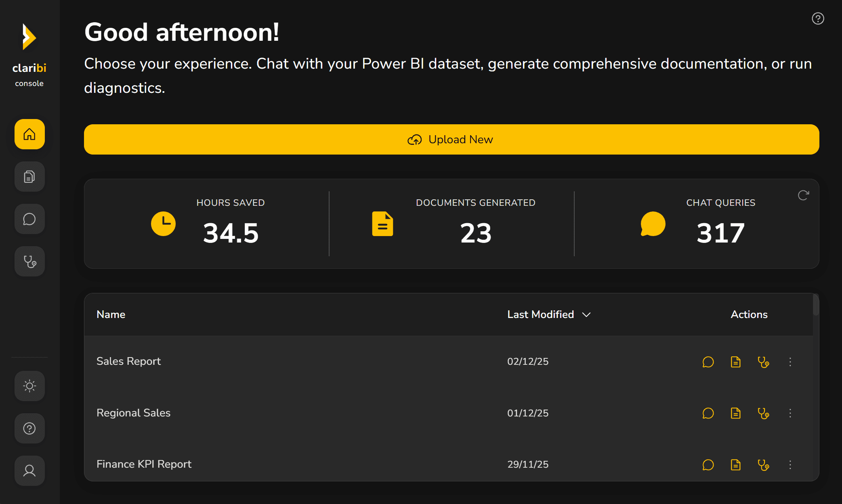Open the Chat section in sidebar

click(x=29, y=219)
